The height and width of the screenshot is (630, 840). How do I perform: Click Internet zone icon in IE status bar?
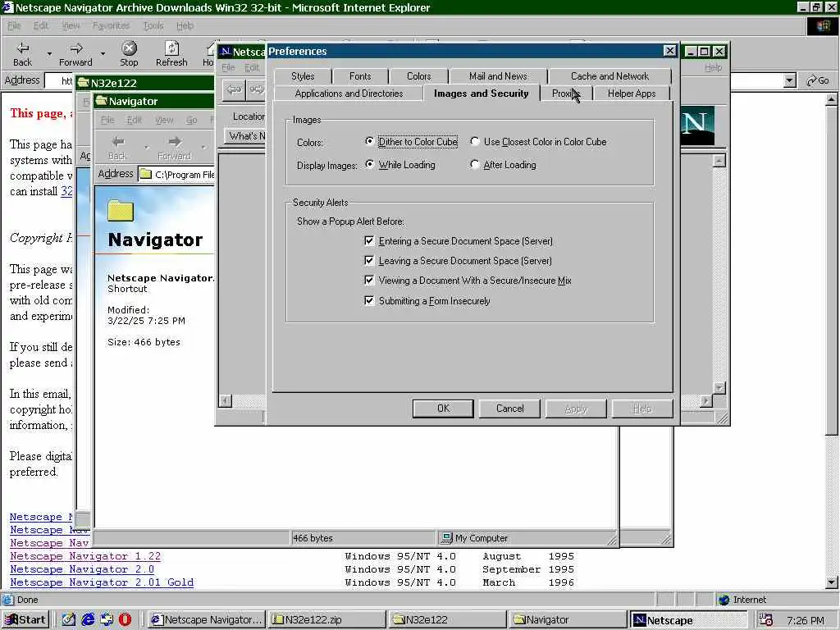pyautogui.click(x=724, y=600)
